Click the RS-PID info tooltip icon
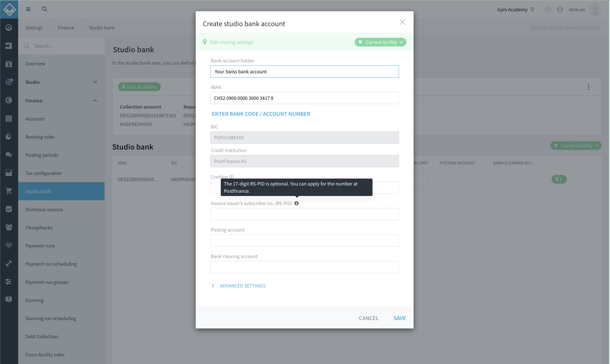This screenshot has height=364, width=610. (296, 203)
